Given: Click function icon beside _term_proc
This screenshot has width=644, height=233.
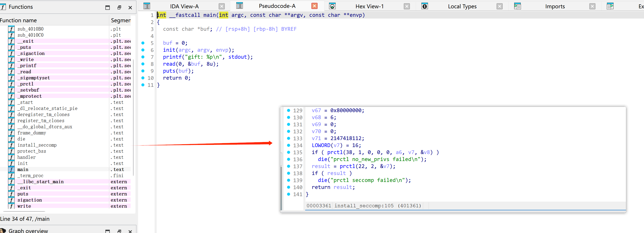Looking at the screenshot, I should pos(11,176).
